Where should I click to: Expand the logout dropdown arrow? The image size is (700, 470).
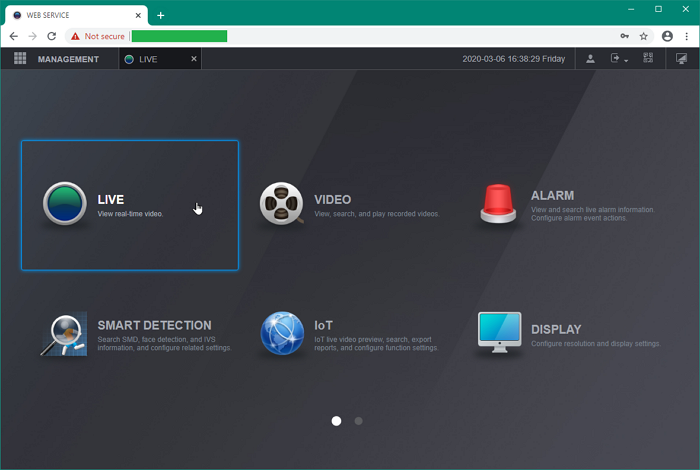pyautogui.click(x=626, y=61)
